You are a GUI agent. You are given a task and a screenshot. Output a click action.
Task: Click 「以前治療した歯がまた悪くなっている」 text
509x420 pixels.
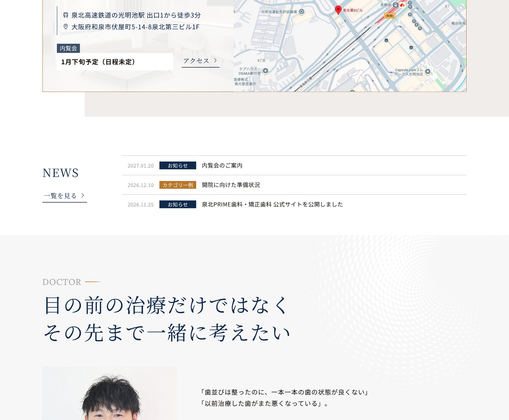tap(264, 404)
